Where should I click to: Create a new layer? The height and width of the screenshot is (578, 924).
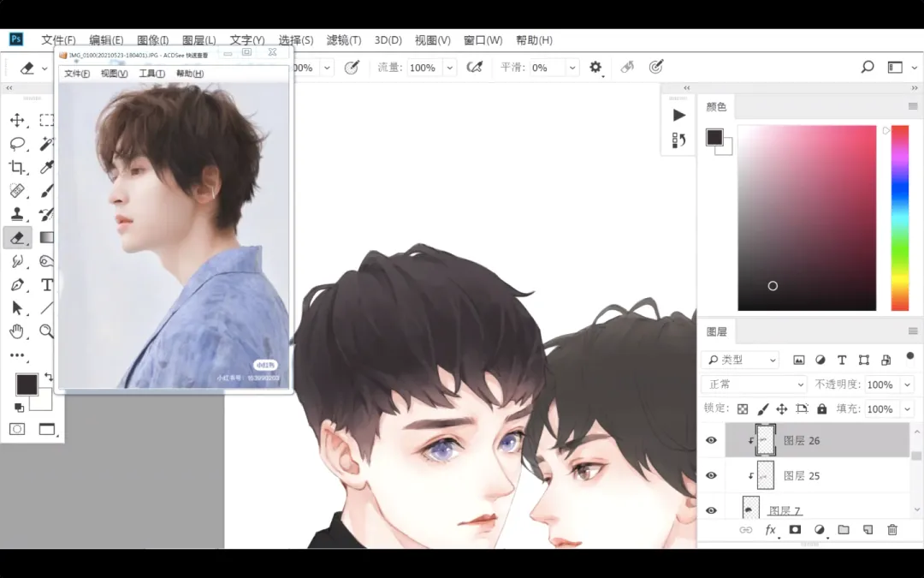[x=868, y=530]
